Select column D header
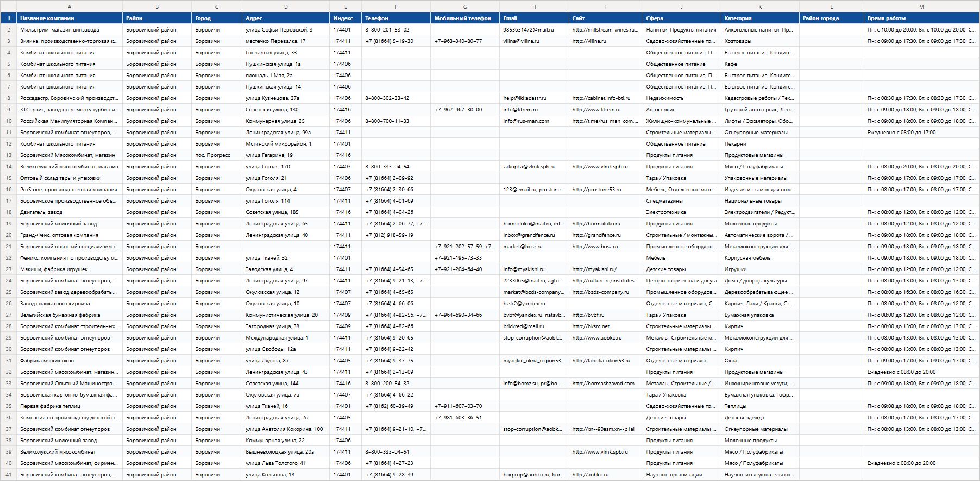 286,7
